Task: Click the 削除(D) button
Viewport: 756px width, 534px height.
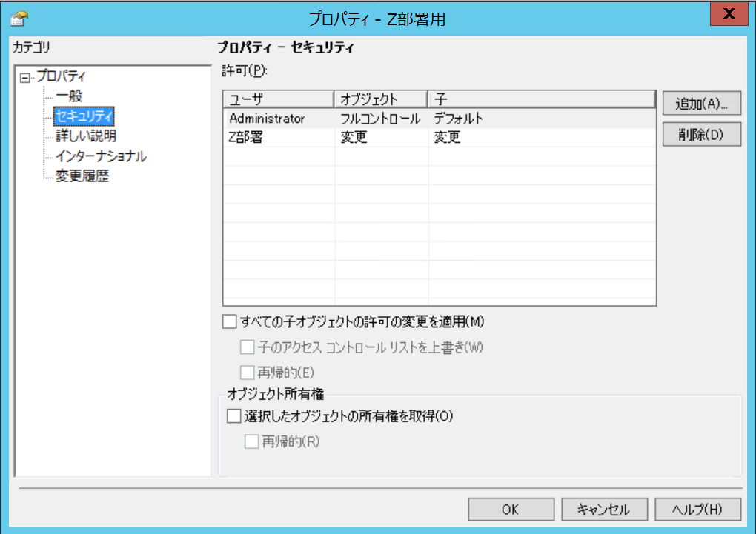Action: point(701,135)
